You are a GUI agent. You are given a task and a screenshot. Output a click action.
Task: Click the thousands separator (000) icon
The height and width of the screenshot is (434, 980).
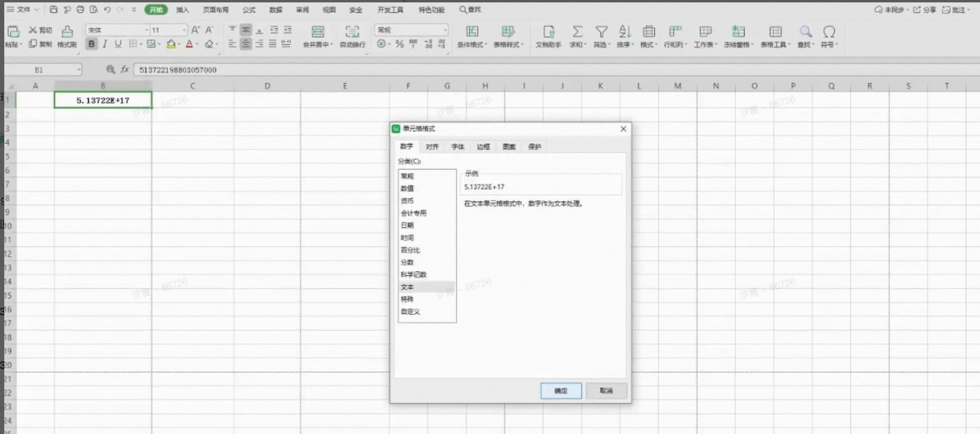[413, 44]
